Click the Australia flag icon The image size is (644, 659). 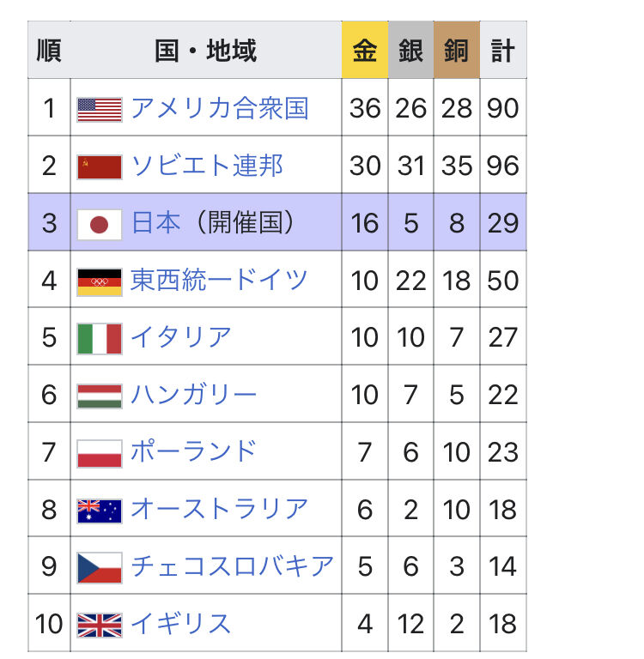pos(100,511)
